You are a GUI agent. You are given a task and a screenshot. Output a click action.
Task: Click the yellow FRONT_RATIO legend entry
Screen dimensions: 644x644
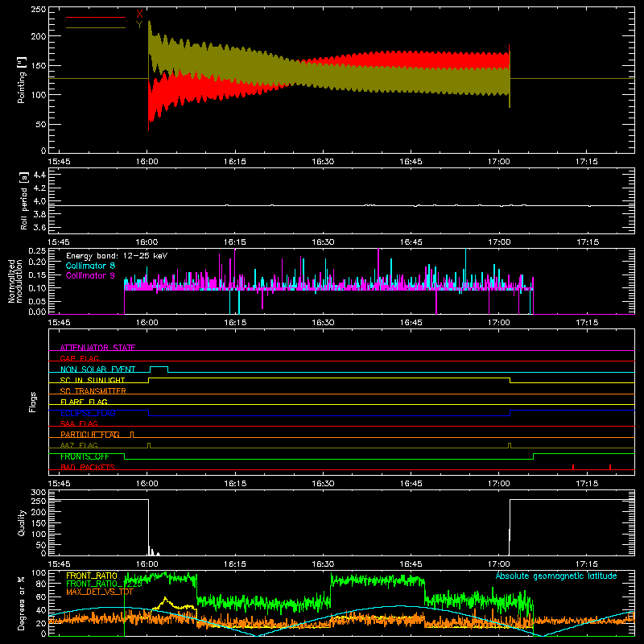(x=92, y=576)
